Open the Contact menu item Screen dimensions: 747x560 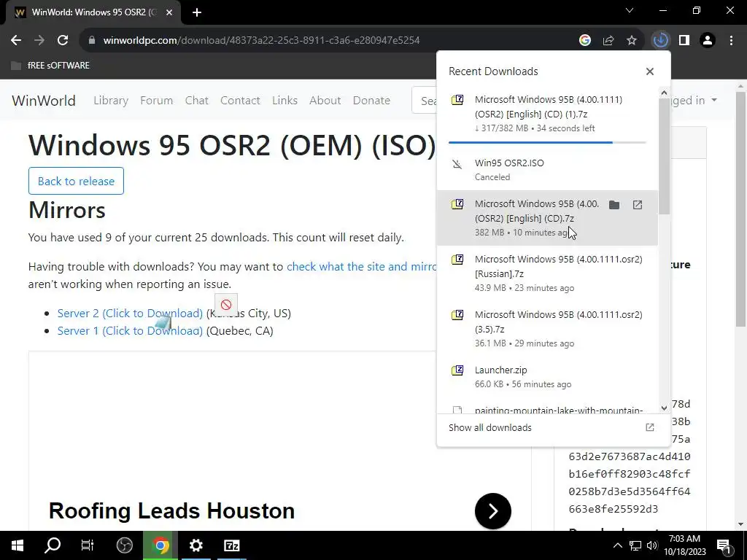click(x=240, y=101)
